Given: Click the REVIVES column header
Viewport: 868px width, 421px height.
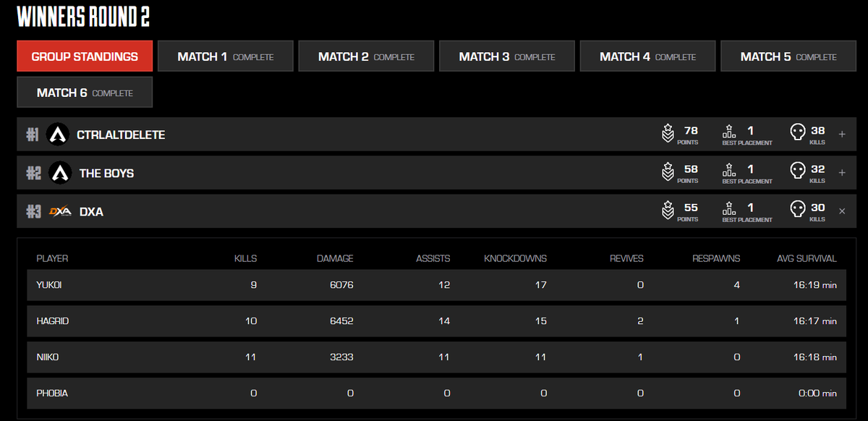Looking at the screenshot, I should tap(626, 258).
